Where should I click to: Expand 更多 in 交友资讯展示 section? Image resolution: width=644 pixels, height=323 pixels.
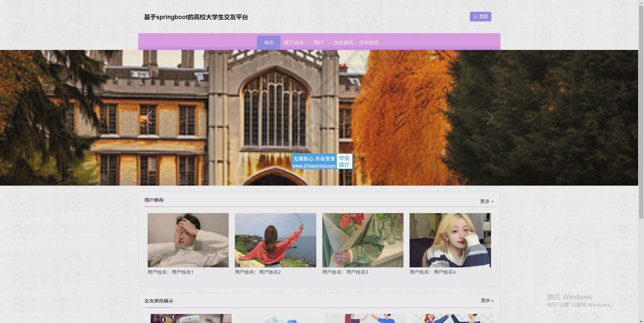pyautogui.click(x=487, y=301)
